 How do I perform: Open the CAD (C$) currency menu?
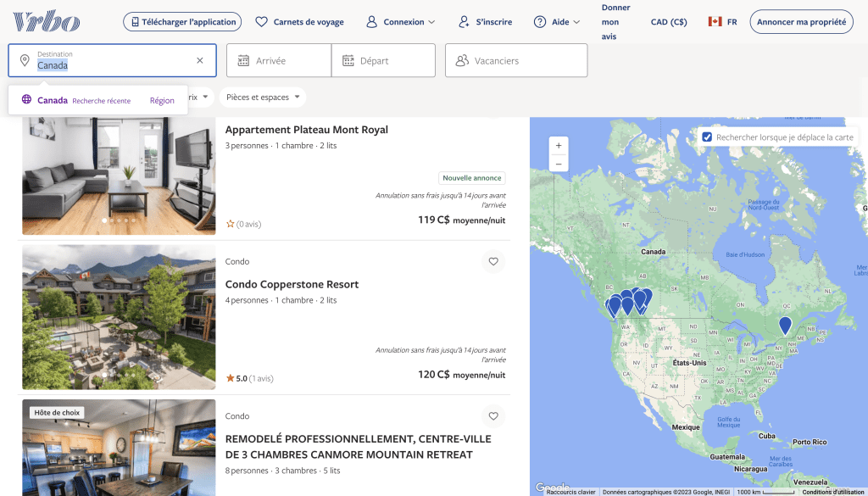click(668, 22)
